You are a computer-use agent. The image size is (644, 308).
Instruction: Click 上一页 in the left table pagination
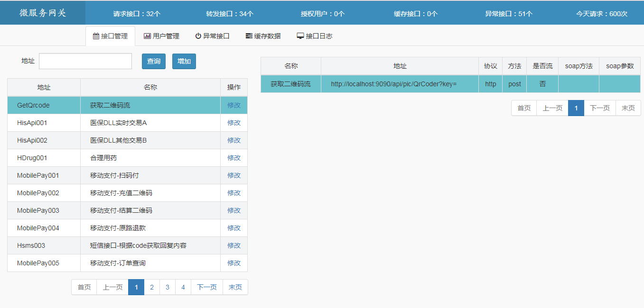[112, 287]
